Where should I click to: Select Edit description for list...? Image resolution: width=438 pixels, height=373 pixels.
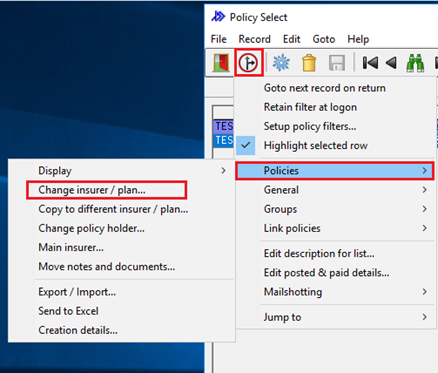pyautogui.click(x=336, y=253)
